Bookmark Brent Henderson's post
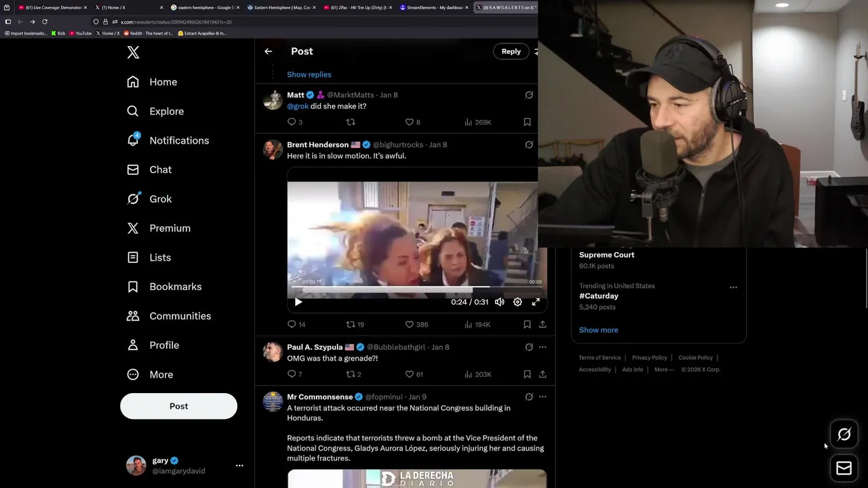This screenshot has width=868, height=488. (x=527, y=325)
